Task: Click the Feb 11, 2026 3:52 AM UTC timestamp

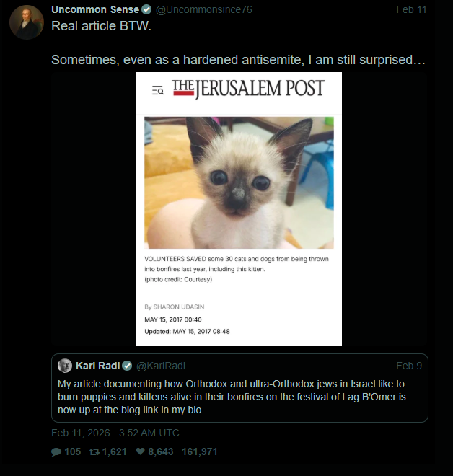Action: click(115, 433)
